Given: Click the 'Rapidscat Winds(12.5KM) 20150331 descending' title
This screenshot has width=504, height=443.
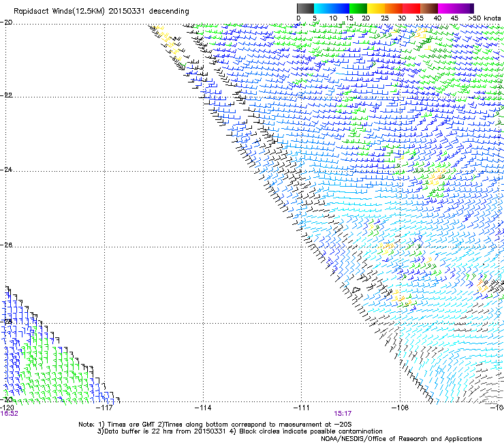Looking at the screenshot, I should coord(101,12).
